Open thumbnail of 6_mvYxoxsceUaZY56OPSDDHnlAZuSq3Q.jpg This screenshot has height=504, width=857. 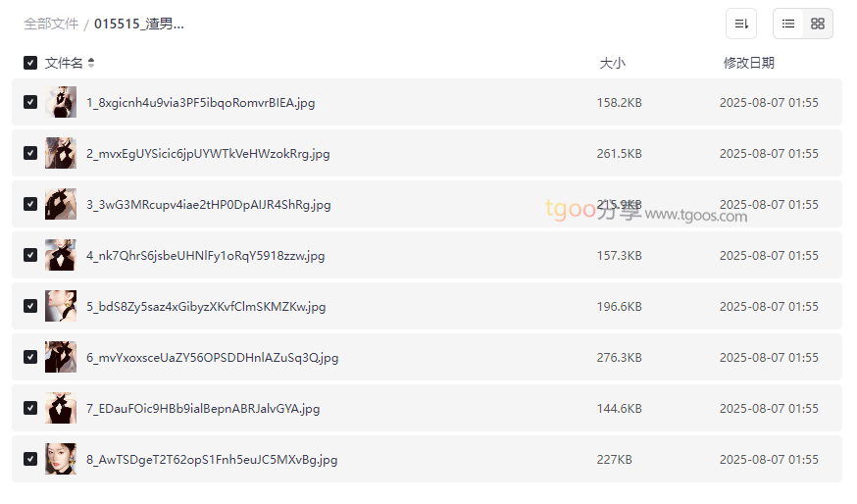pos(61,357)
